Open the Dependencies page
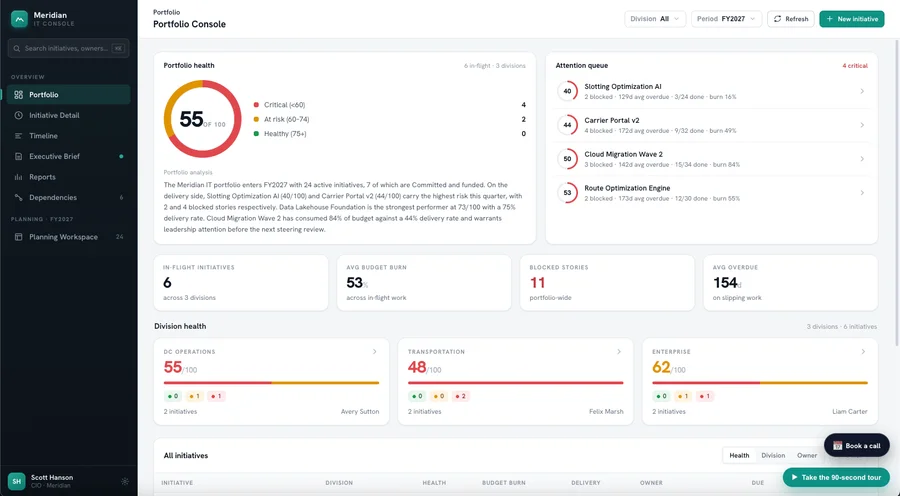The width and height of the screenshot is (900, 496). point(68,197)
